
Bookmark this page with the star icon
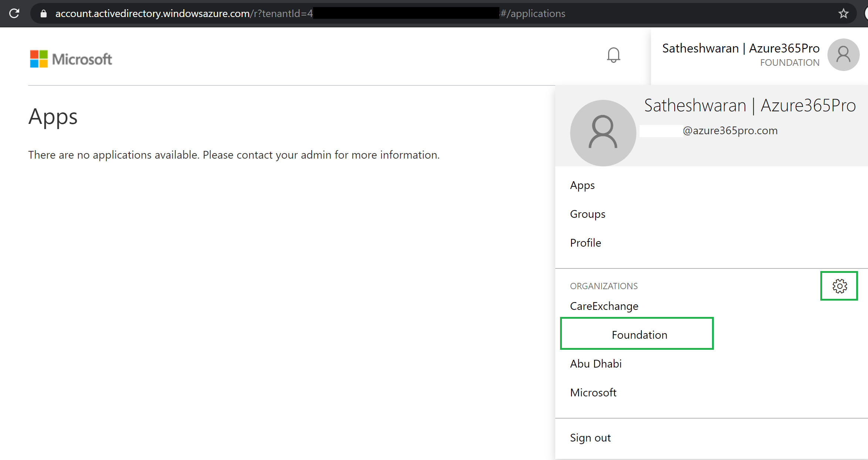843,14
